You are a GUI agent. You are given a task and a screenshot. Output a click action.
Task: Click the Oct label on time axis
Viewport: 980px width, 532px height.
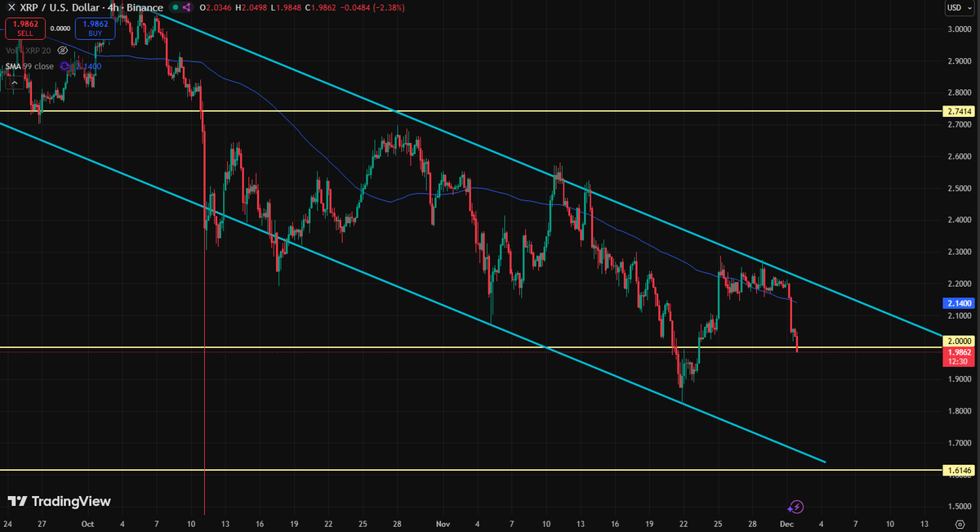point(87,522)
